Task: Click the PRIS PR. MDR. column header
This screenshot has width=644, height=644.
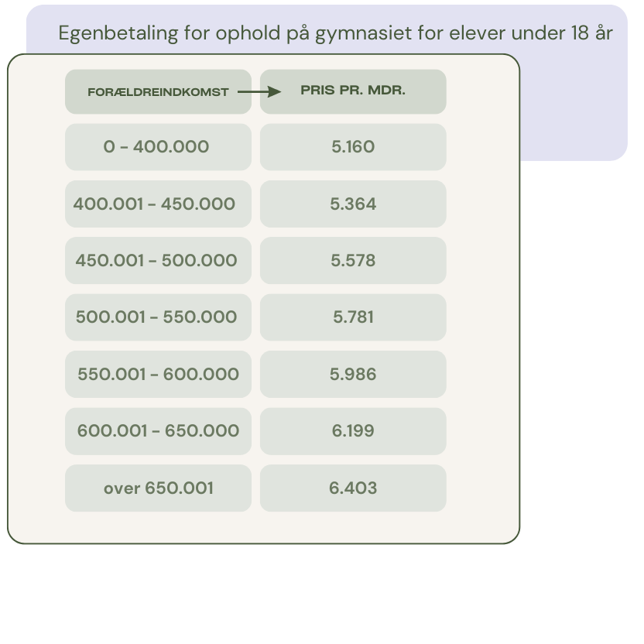Action: [x=353, y=91]
